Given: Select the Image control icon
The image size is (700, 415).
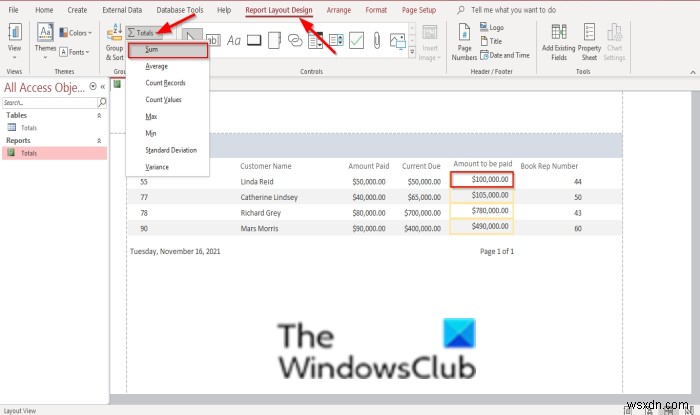Looking at the screenshot, I should click(x=397, y=41).
